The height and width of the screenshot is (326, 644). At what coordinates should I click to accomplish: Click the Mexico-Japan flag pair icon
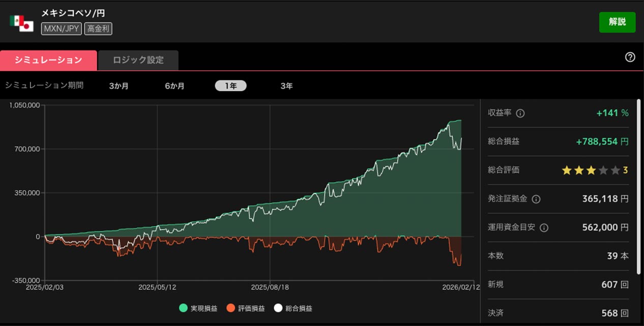[x=21, y=23]
